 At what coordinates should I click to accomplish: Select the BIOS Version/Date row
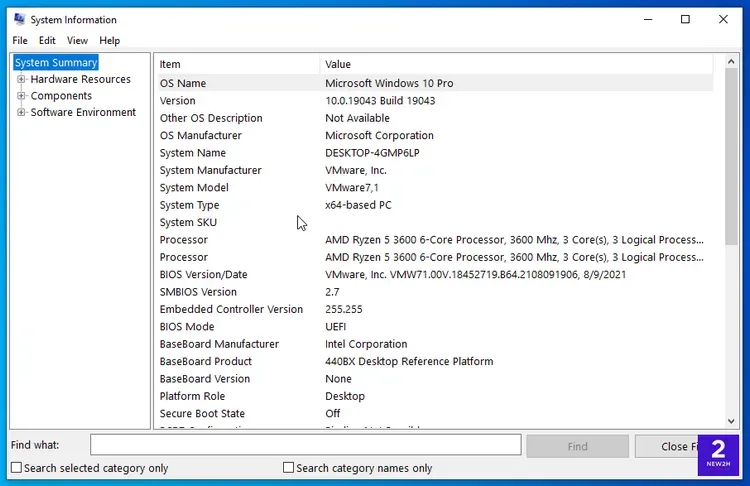tap(435, 275)
